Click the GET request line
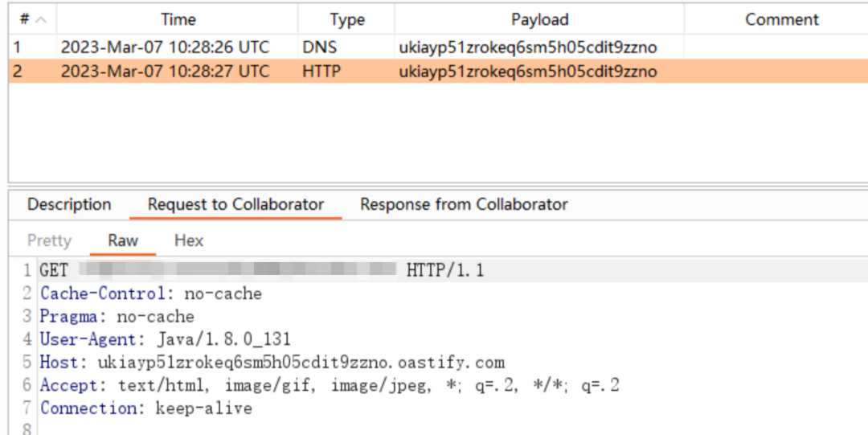 pyautogui.click(x=452, y=270)
